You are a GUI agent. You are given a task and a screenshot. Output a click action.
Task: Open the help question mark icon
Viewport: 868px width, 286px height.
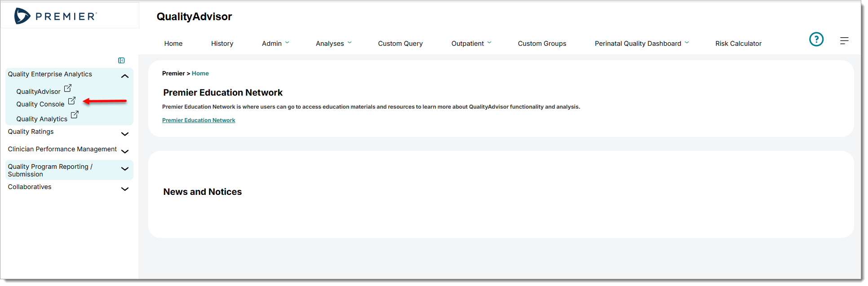pos(816,40)
